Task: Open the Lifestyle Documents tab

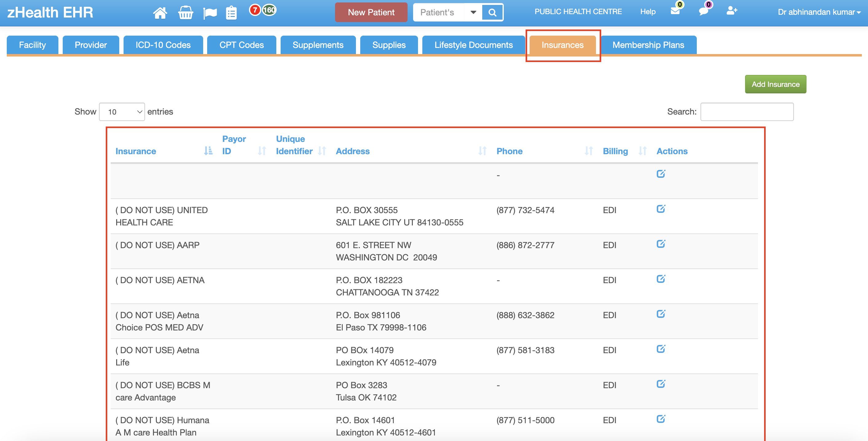Action: click(x=473, y=45)
